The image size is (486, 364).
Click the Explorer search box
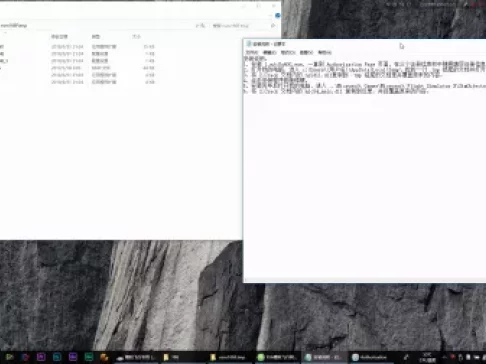(239, 26)
